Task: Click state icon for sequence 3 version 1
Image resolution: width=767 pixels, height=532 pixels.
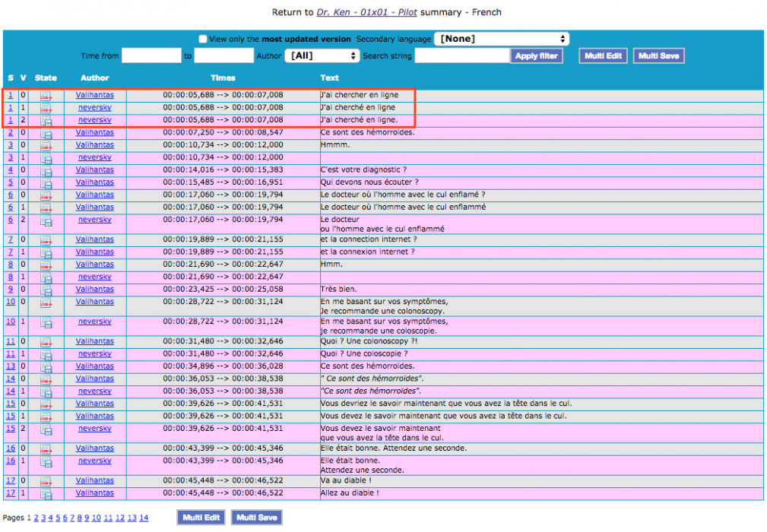Action: pyautogui.click(x=46, y=158)
